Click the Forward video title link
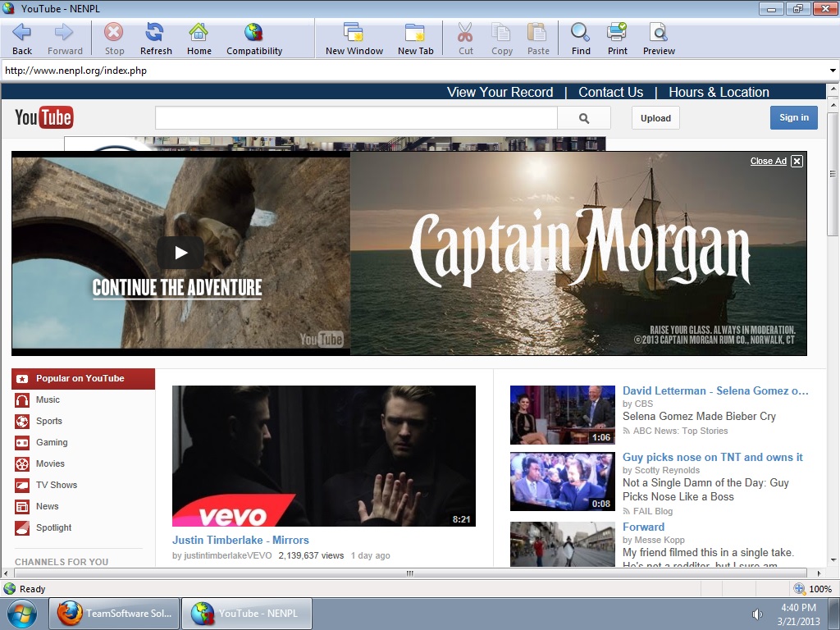The image size is (840, 630). coord(643,527)
